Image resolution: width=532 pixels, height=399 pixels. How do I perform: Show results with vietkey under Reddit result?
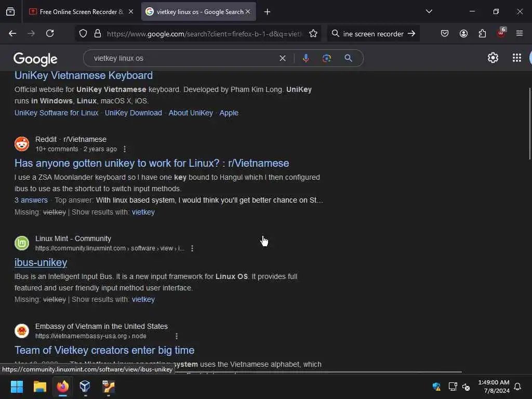point(143,212)
